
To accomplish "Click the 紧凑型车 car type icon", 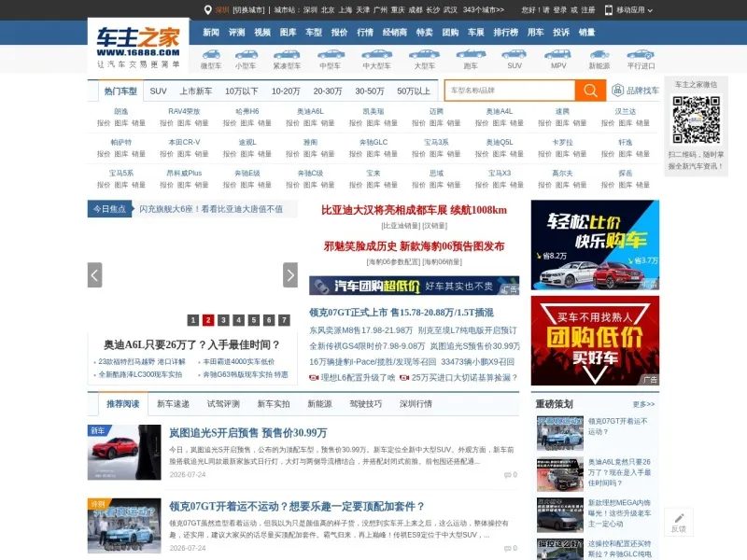I will (287, 54).
